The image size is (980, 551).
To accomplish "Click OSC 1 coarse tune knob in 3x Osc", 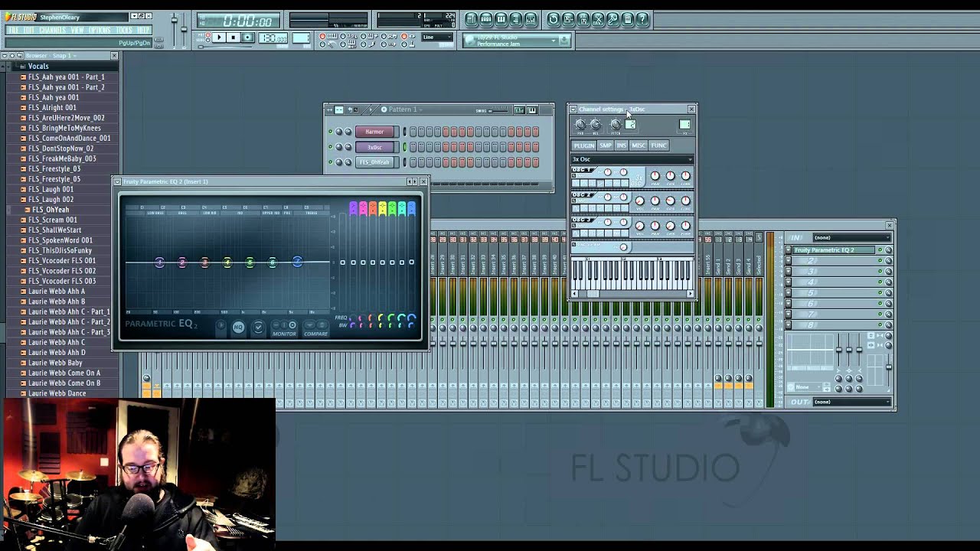I will coord(670,175).
